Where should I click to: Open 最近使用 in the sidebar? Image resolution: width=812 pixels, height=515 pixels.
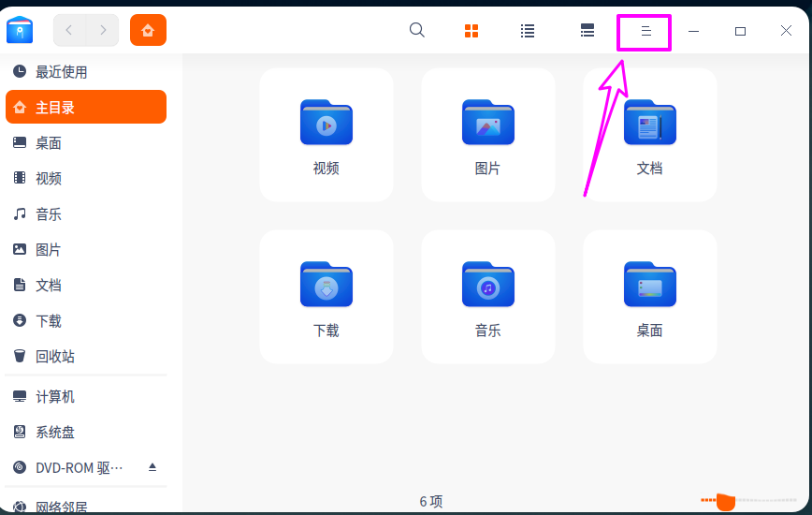pos(86,71)
